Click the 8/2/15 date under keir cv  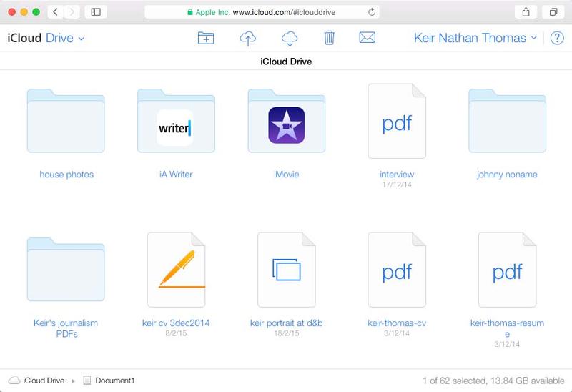coord(176,333)
